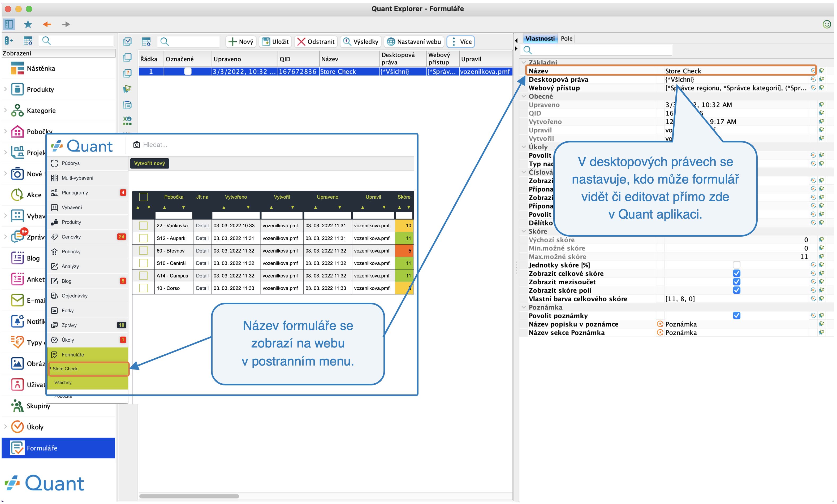Select Formuláře in the left sidebar
Image resolution: width=837 pixels, height=504 pixels.
point(58,448)
